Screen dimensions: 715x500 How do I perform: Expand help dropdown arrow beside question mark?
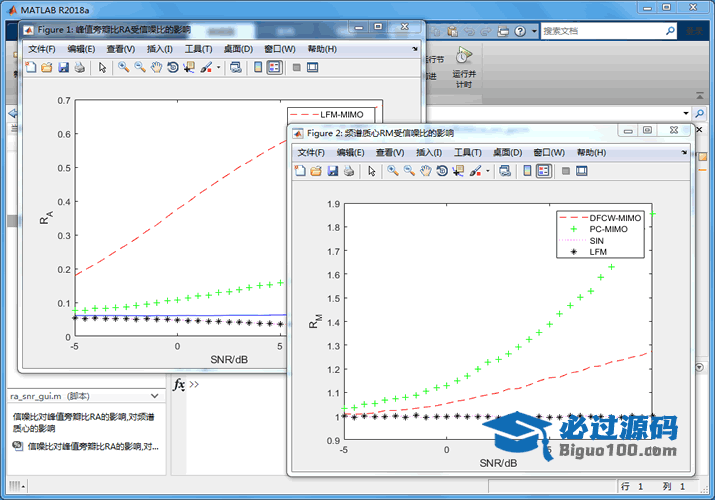click(534, 31)
